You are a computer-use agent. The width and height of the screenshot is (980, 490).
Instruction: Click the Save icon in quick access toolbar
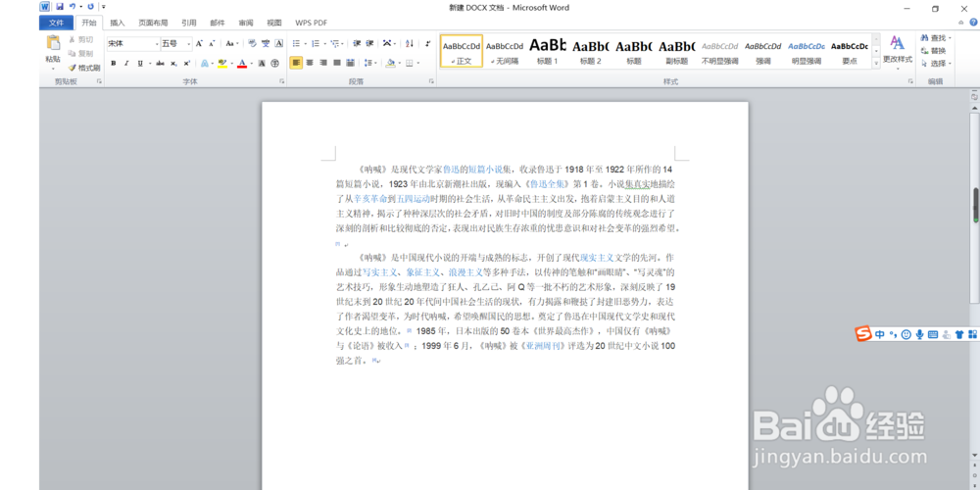click(x=60, y=7)
